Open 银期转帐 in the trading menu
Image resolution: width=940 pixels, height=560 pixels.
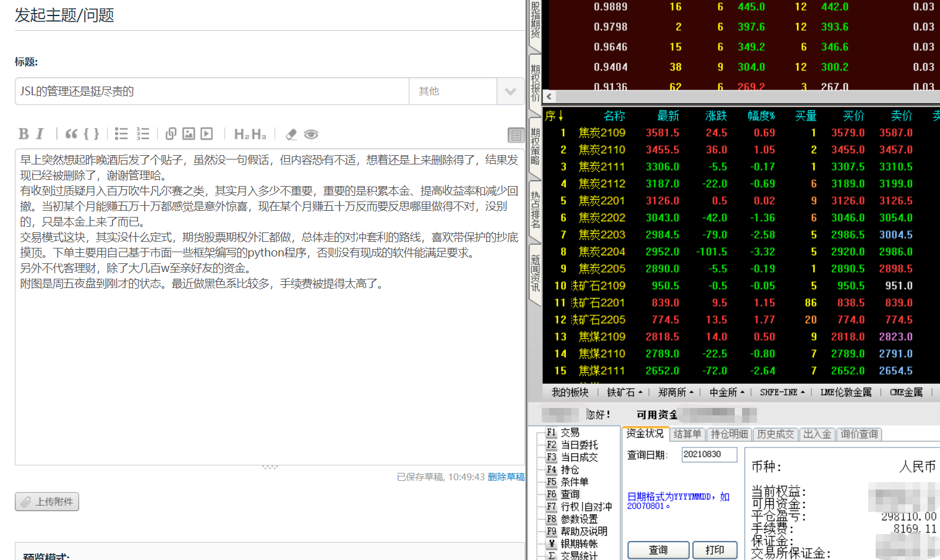[572, 544]
